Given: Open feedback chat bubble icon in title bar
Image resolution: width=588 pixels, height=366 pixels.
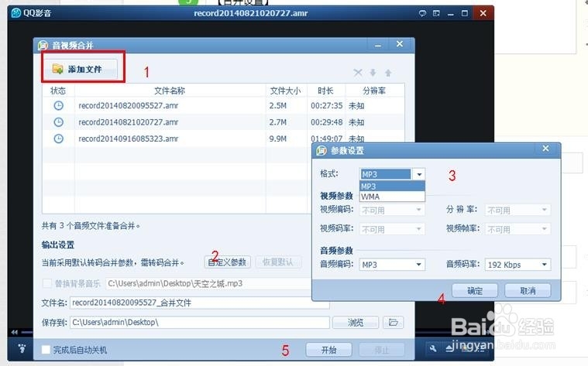Looking at the screenshot, I should coord(422,13).
